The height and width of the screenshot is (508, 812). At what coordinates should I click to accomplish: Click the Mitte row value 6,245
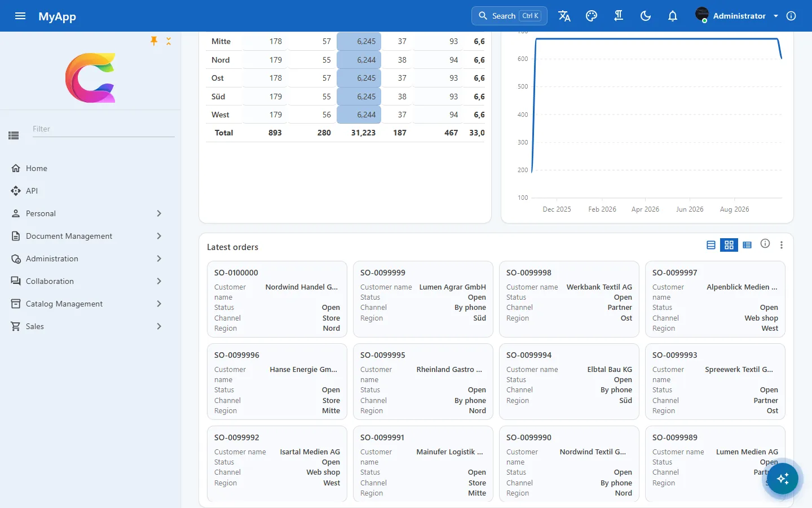click(x=359, y=41)
